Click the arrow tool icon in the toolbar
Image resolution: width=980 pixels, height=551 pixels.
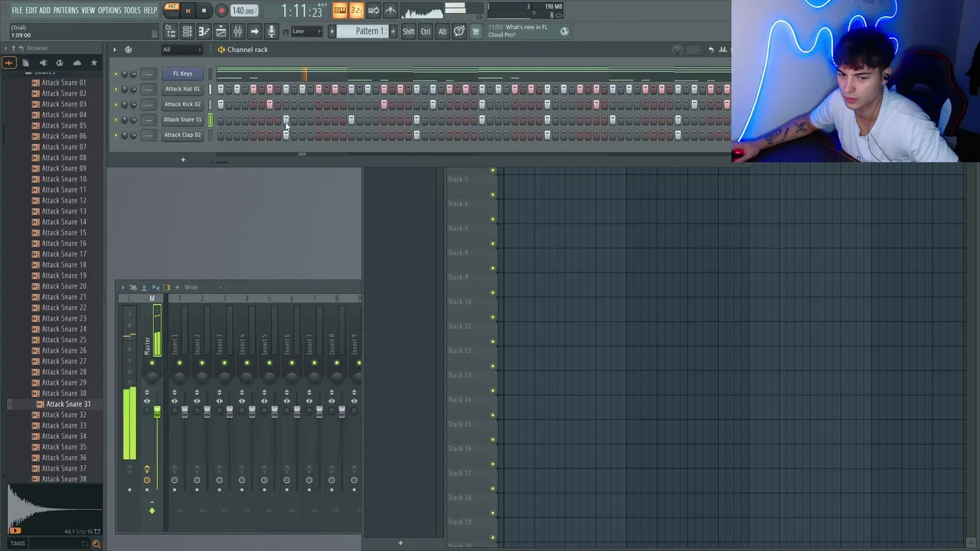tap(254, 31)
